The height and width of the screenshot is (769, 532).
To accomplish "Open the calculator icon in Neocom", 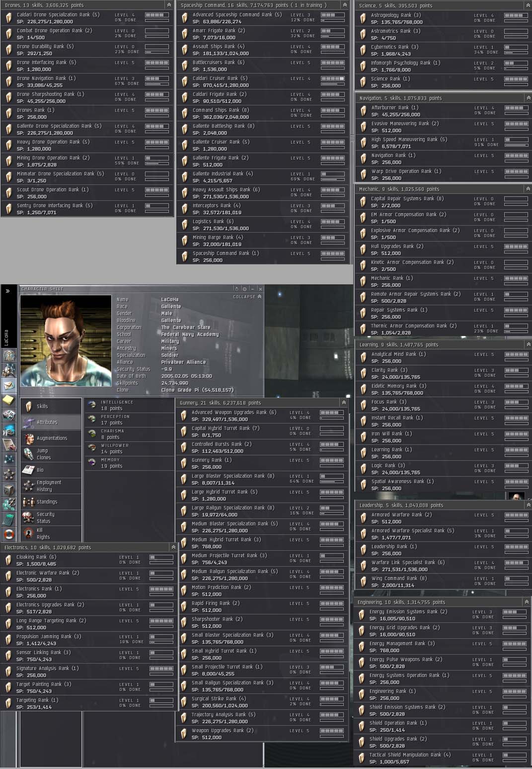I will [9, 519].
